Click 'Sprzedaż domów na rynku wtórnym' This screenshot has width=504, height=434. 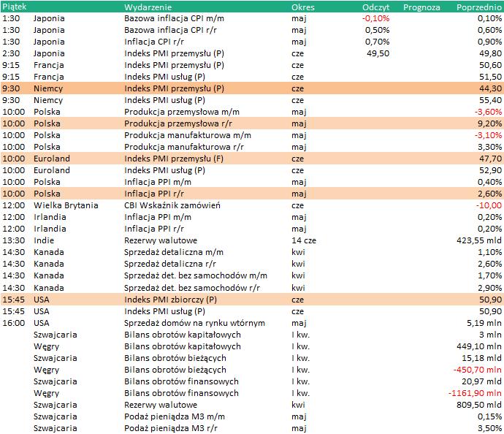[194, 323]
